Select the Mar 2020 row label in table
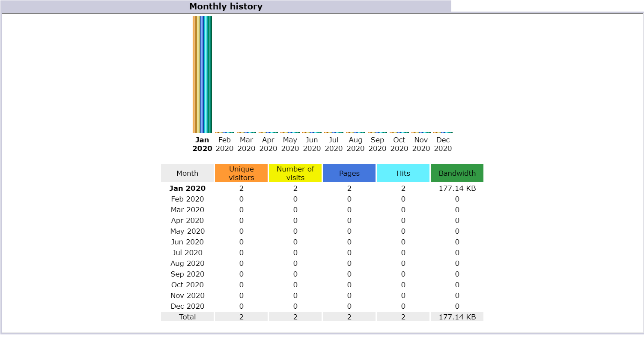 (187, 210)
